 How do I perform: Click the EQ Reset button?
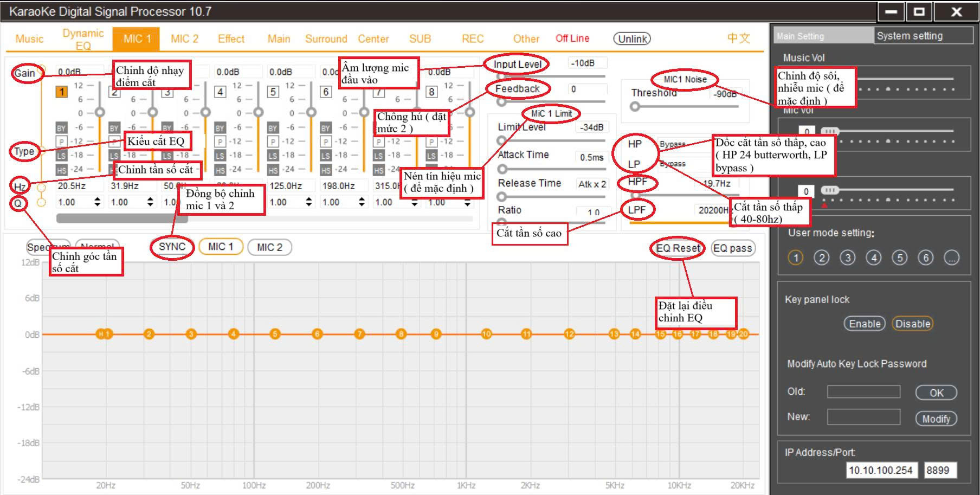[x=678, y=248]
